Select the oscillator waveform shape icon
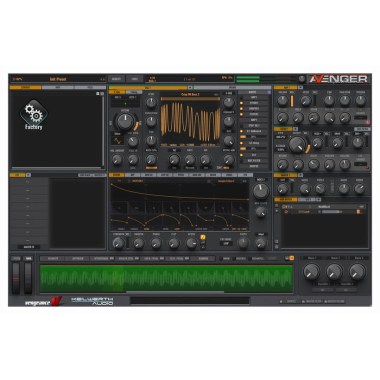 coord(118,141)
